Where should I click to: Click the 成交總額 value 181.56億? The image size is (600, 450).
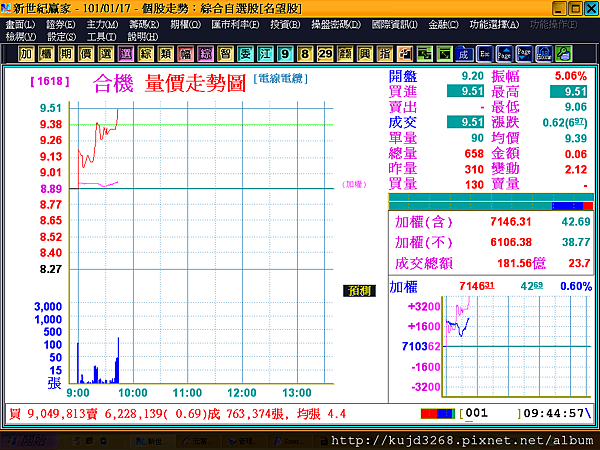coord(521,263)
